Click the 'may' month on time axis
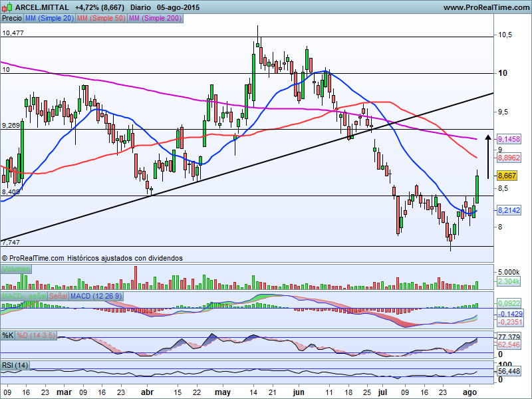Screen dimensions: 532x399 [223, 392]
